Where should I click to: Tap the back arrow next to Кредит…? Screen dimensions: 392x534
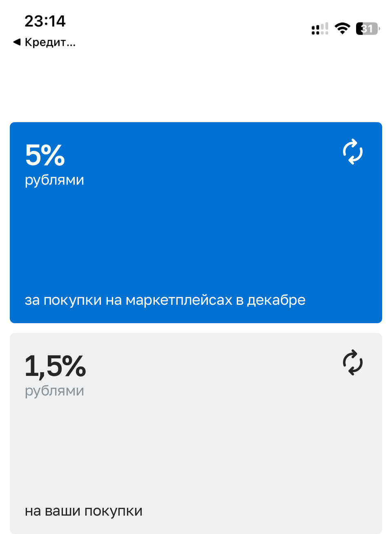click(17, 42)
